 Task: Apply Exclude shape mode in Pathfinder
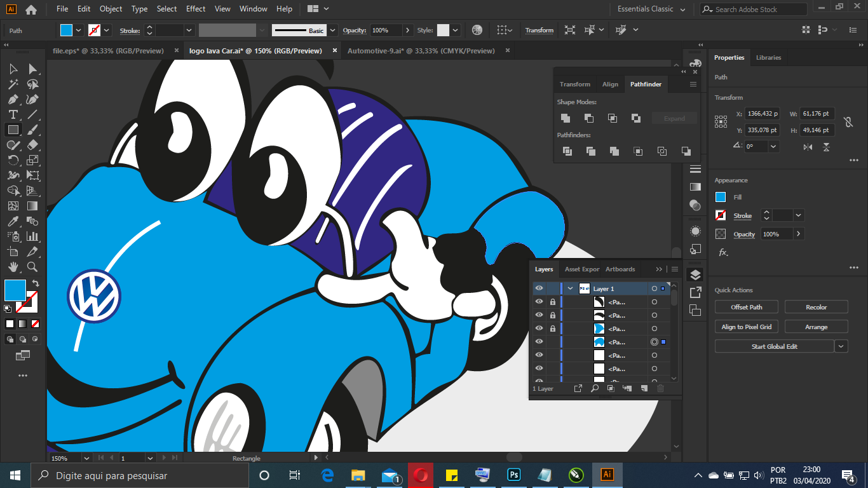636,118
